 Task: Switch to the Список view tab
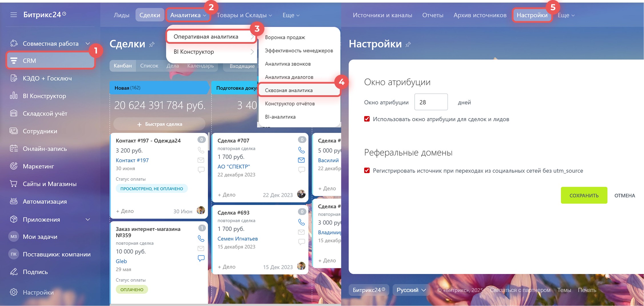[149, 66]
